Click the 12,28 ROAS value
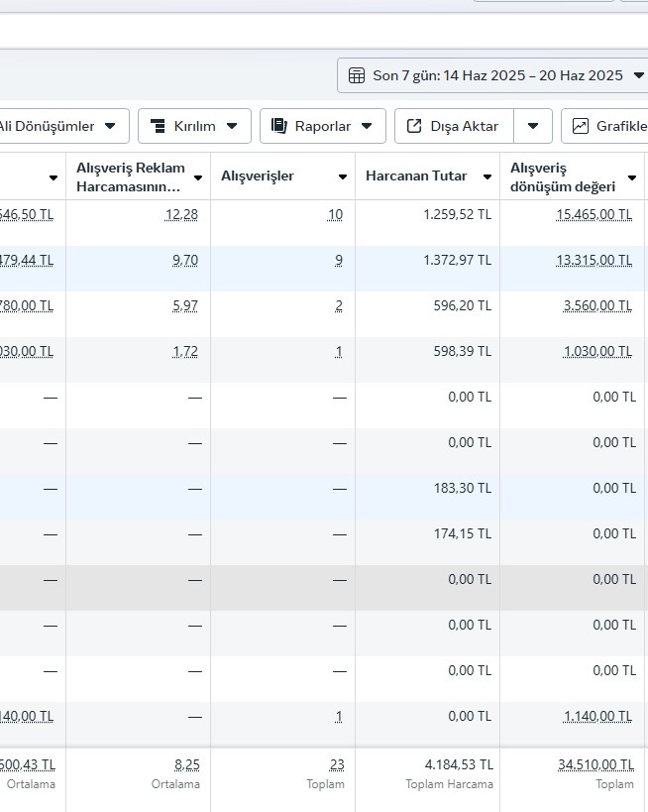The height and width of the screenshot is (812, 648). click(x=181, y=214)
